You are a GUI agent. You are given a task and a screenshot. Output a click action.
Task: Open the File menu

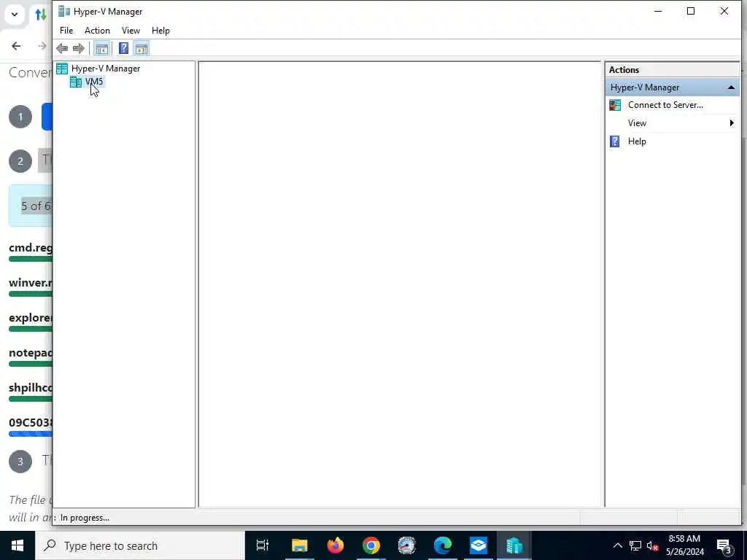66,31
